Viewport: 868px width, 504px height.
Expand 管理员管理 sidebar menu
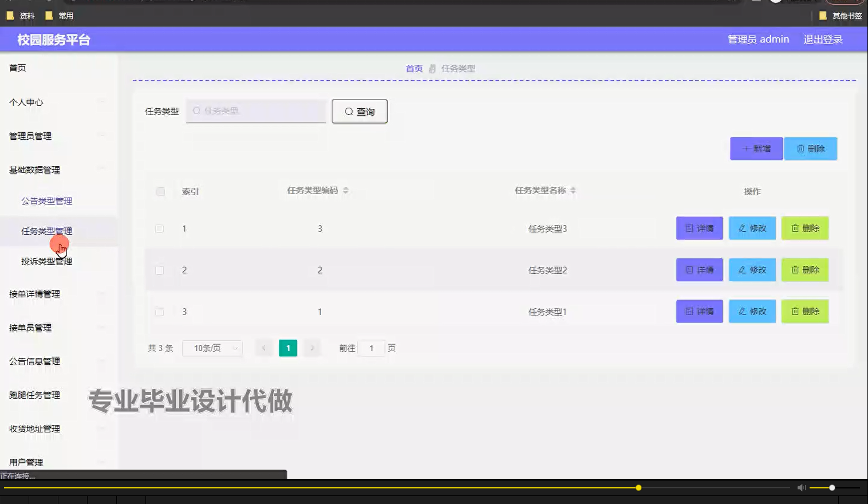tap(30, 136)
